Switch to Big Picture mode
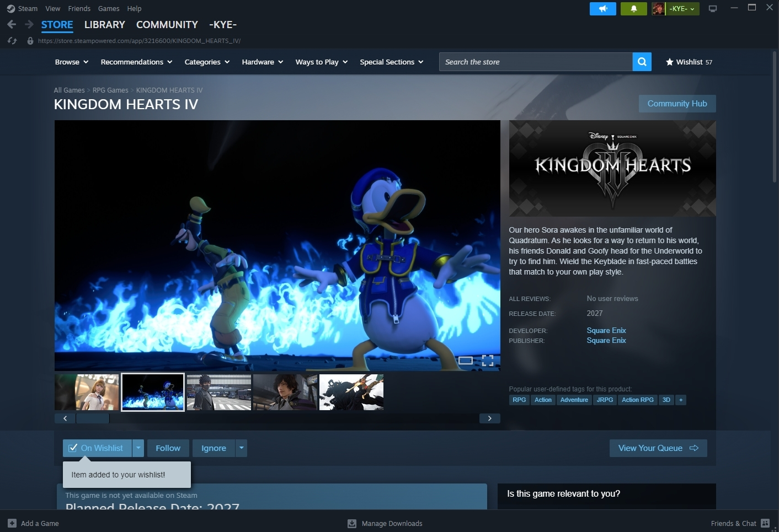This screenshot has width=779, height=532. [713, 9]
